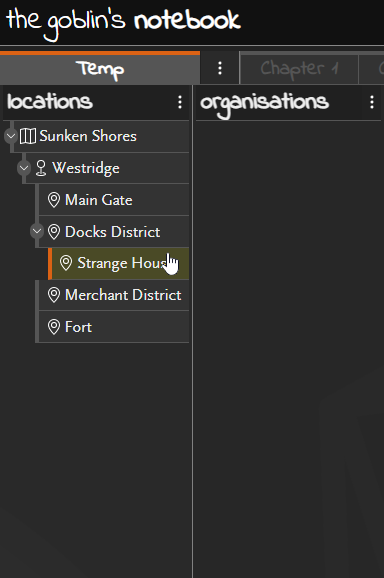Click the pin icon next to Fort
The width and height of the screenshot is (384, 578).
click(54, 327)
